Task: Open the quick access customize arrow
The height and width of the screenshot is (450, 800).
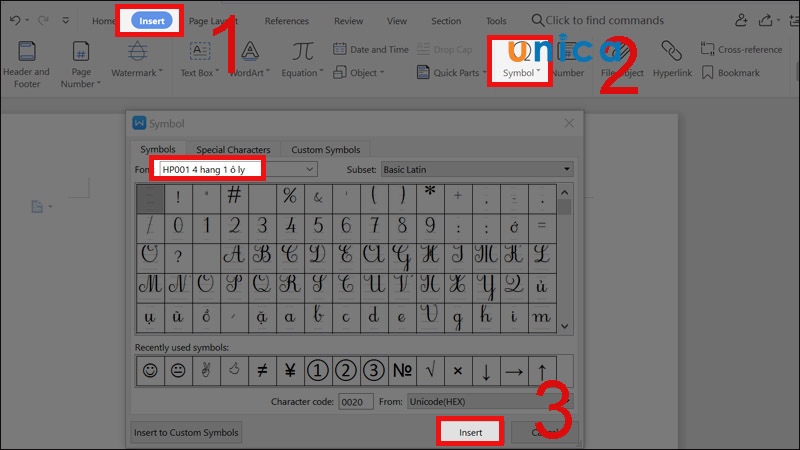Action: (65, 20)
